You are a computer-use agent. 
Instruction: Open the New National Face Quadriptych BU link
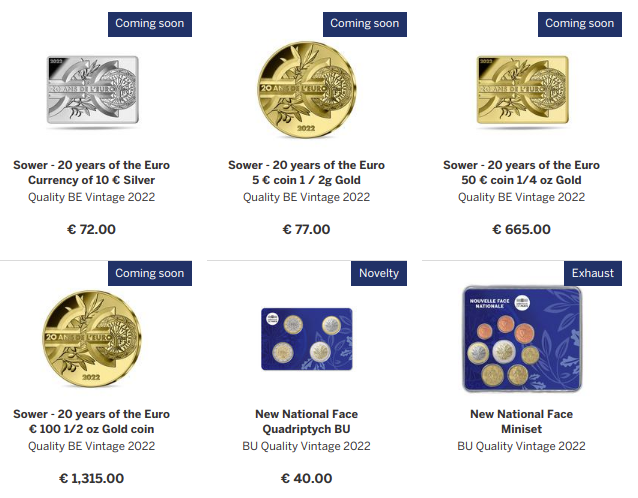[306, 421]
